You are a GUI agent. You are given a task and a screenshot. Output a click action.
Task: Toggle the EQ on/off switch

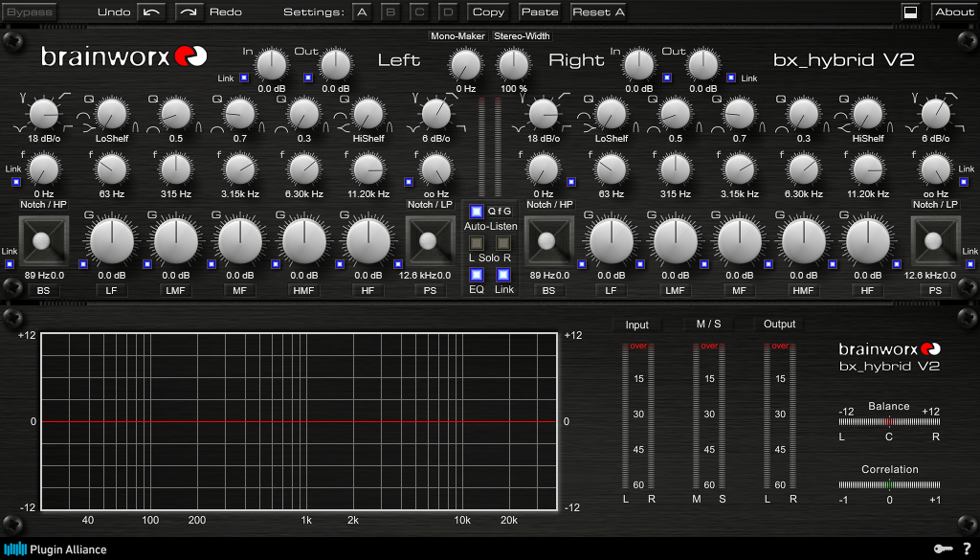coord(477,275)
